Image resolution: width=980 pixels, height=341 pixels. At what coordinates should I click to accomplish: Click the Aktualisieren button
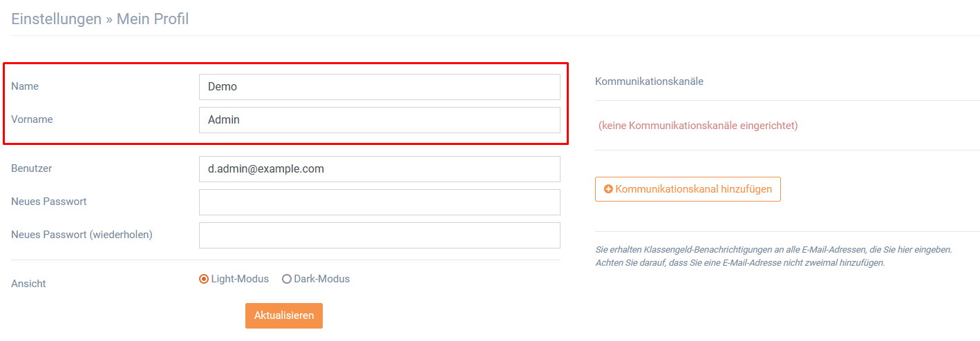coord(284,315)
